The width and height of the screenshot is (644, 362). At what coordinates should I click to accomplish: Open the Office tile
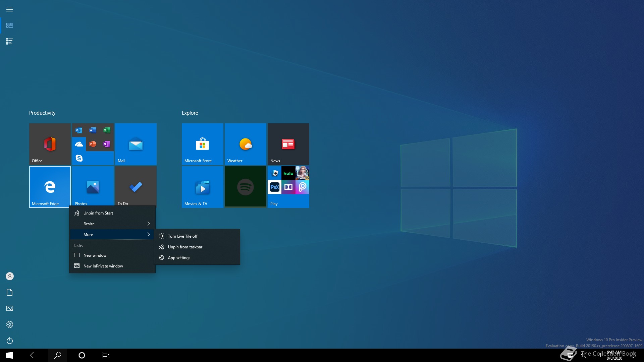(50, 144)
